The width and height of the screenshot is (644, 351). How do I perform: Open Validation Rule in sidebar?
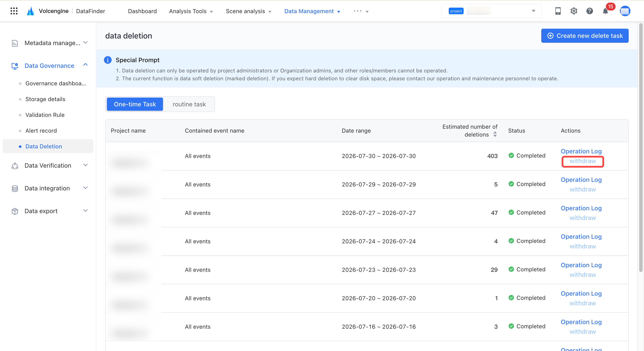coord(45,115)
